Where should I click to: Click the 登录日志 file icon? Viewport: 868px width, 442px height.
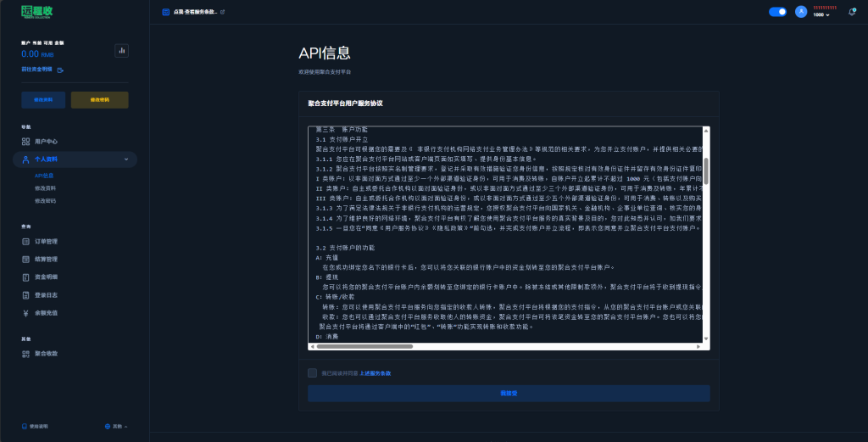pyautogui.click(x=25, y=295)
